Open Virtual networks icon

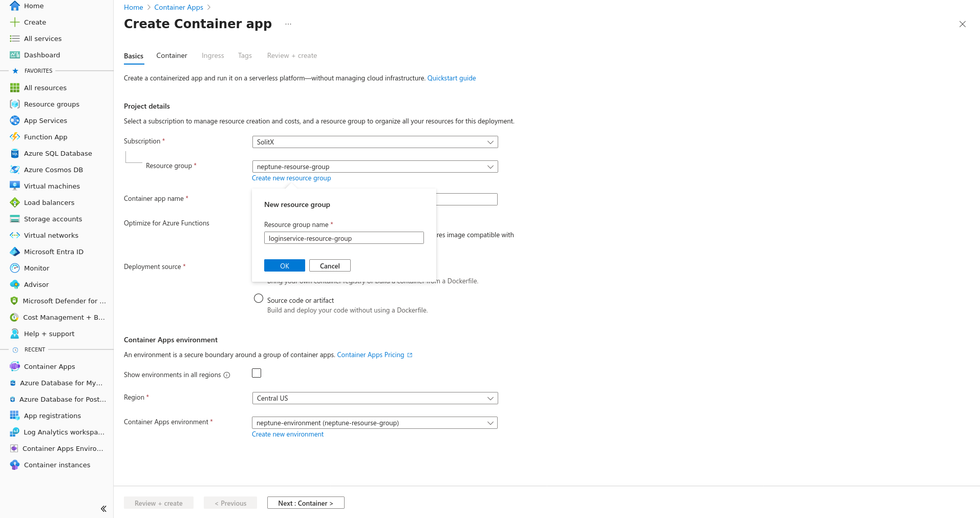[x=15, y=235]
